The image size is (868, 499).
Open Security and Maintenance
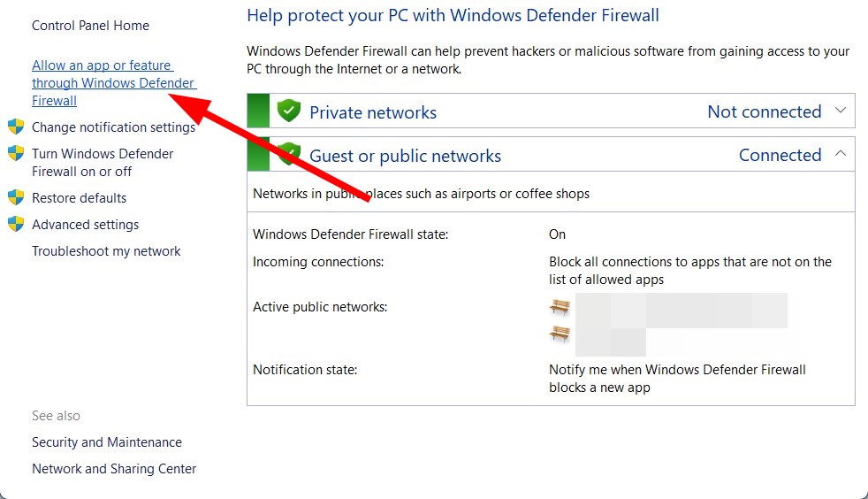click(x=107, y=442)
